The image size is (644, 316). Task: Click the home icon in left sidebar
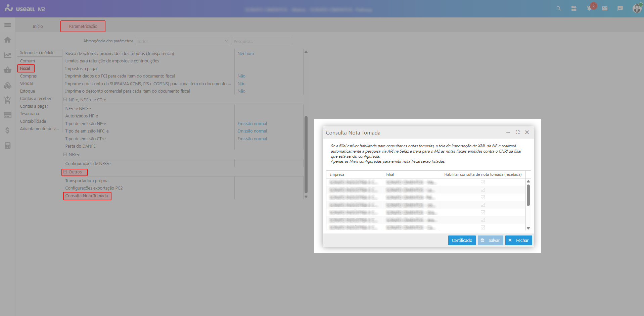pos(7,40)
